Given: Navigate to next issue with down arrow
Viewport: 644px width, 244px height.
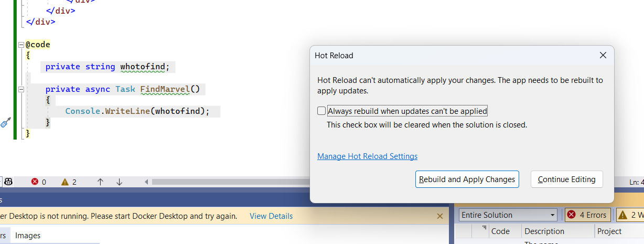Looking at the screenshot, I should tap(119, 182).
